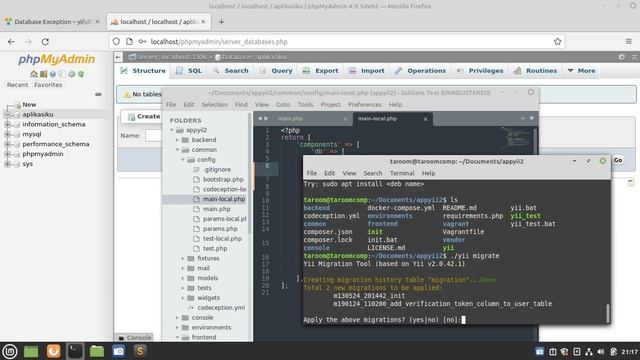This screenshot has height=360, width=640.
Task: Click New database link in tree
Action: pos(29,104)
